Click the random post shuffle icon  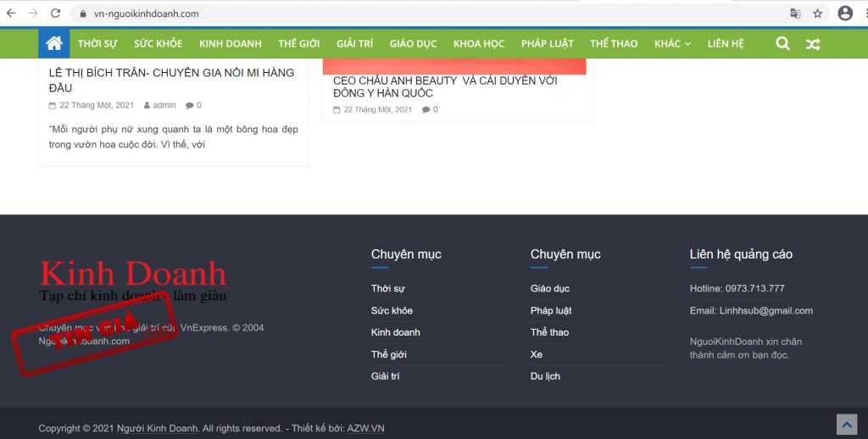(x=813, y=44)
